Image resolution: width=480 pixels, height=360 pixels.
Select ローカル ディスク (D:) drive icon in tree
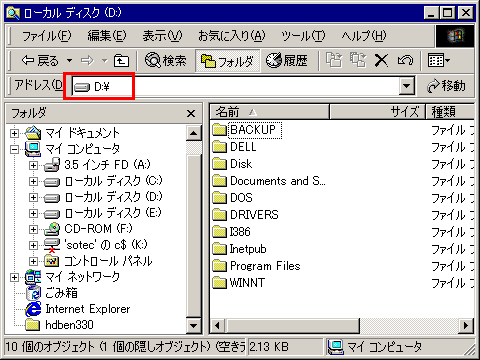click(x=52, y=198)
